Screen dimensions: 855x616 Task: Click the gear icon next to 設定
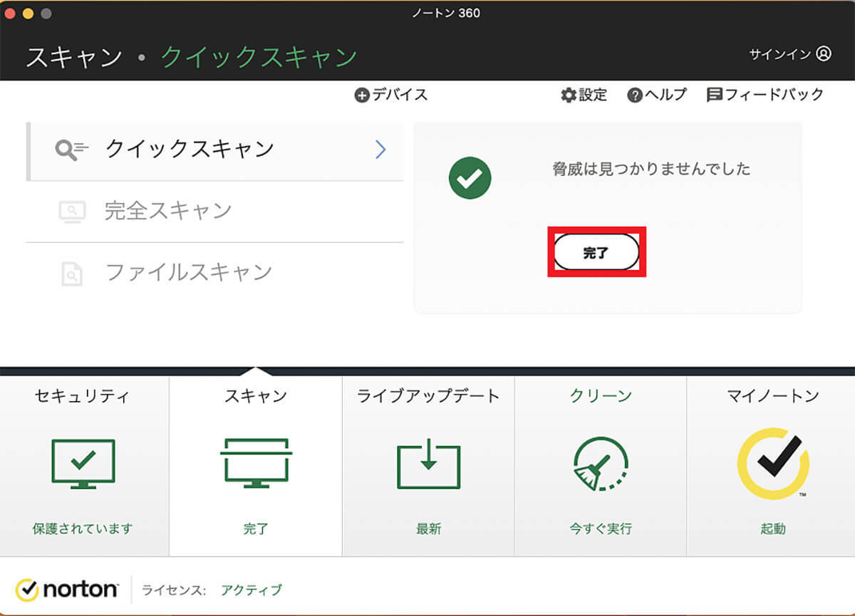[568, 95]
